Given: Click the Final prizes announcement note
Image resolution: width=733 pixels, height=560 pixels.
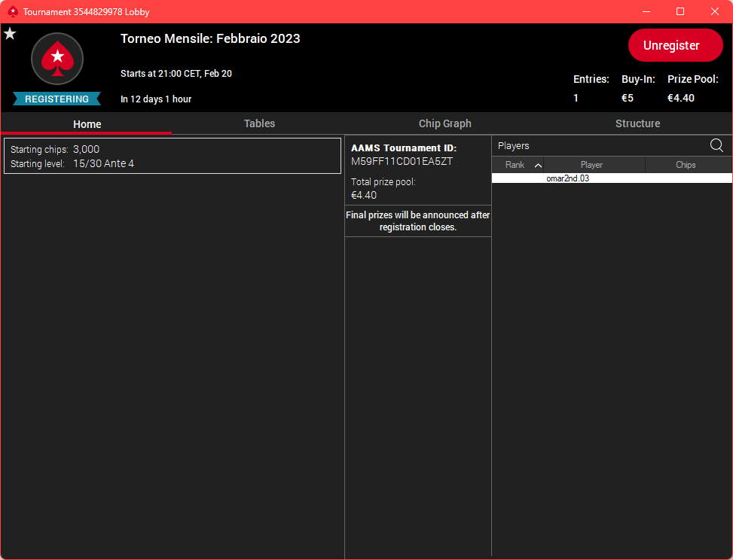Looking at the screenshot, I should pyautogui.click(x=418, y=221).
